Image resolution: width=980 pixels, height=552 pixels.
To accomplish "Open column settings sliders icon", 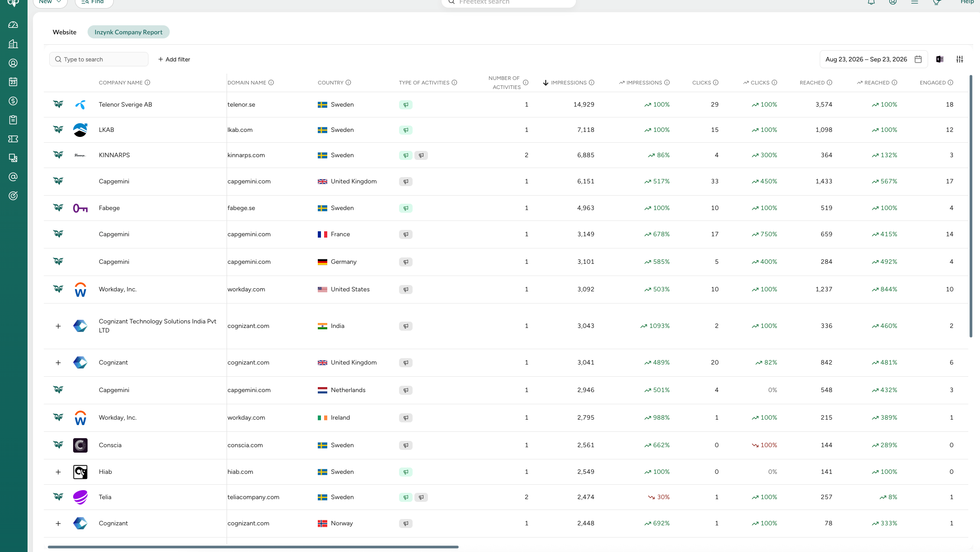I will [960, 59].
